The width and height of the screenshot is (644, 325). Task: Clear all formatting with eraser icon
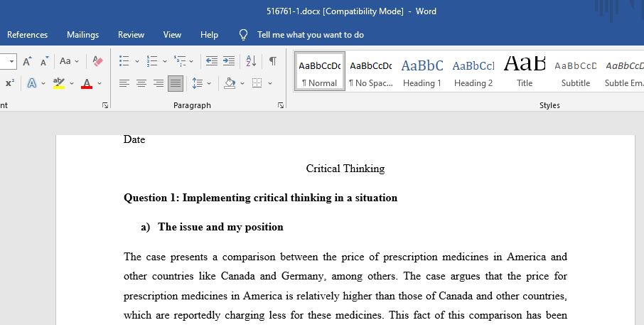(98, 61)
